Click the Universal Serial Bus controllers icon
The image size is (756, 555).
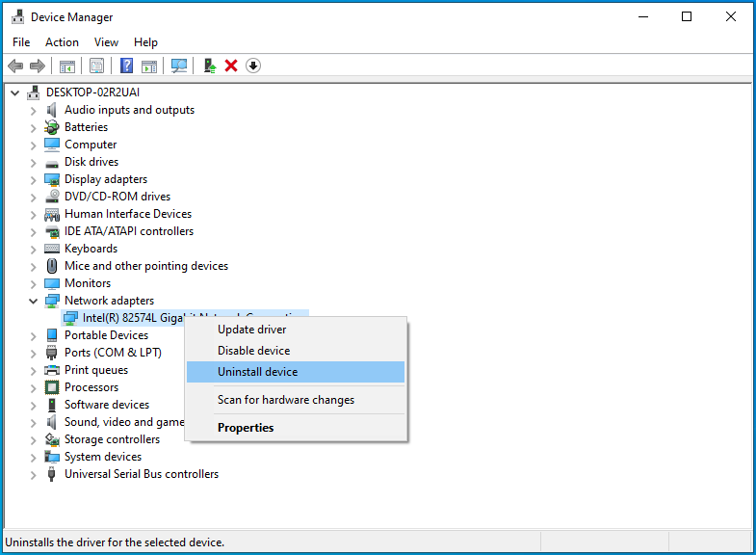(x=52, y=474)
